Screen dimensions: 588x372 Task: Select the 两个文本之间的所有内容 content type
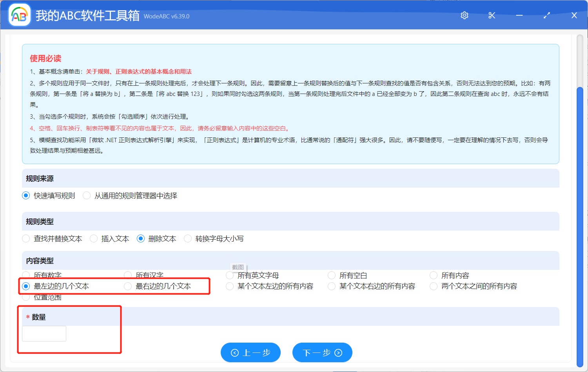[x=434, y=286]
